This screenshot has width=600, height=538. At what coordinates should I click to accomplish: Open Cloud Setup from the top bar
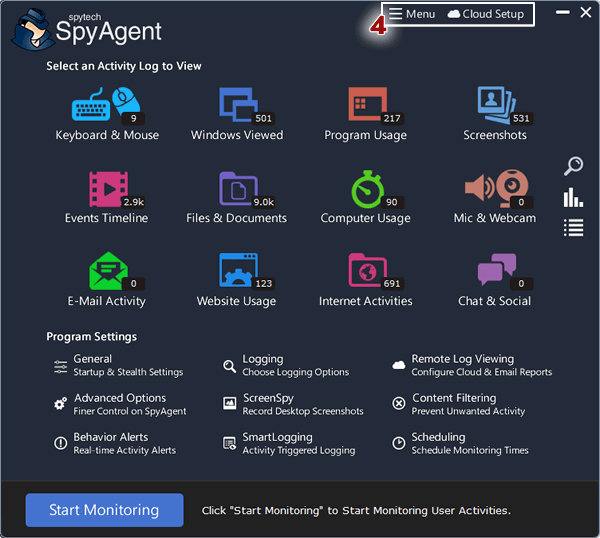point(486,14)
